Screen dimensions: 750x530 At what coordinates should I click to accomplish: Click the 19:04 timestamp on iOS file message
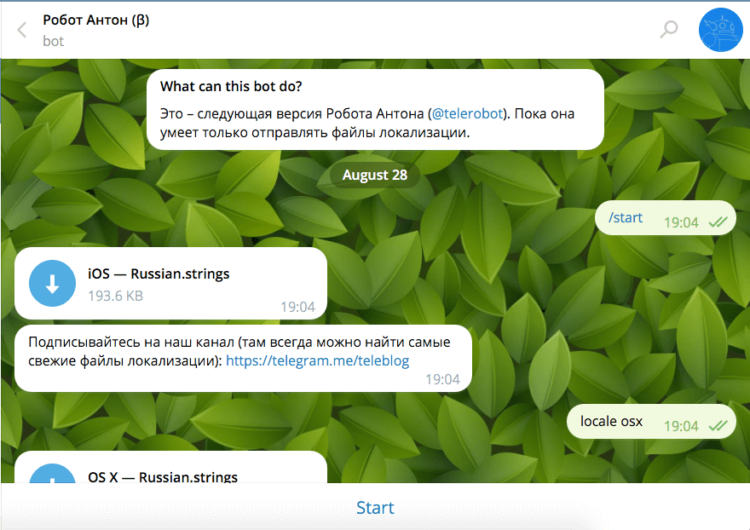[298, 307]
